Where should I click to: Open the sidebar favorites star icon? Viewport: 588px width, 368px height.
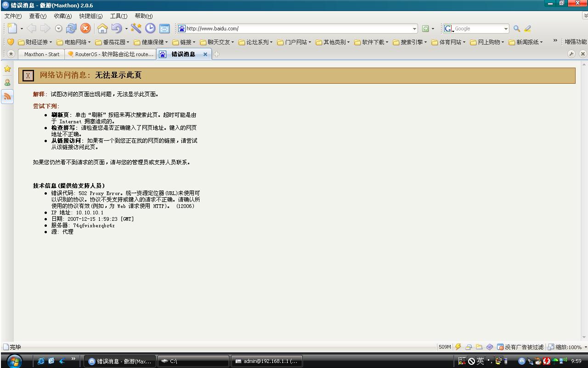pyautogui.click(x=7, y=69)
